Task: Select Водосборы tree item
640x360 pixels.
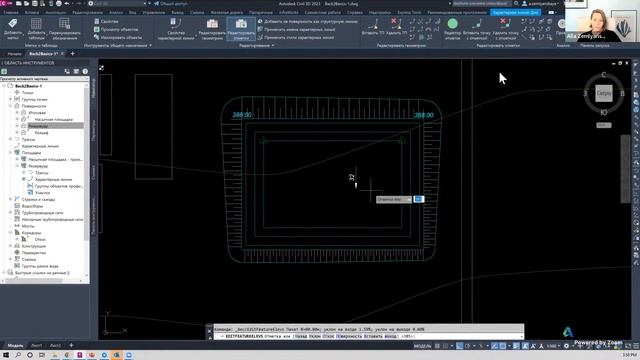Action: pyautogui.click(x=32, y=206)
